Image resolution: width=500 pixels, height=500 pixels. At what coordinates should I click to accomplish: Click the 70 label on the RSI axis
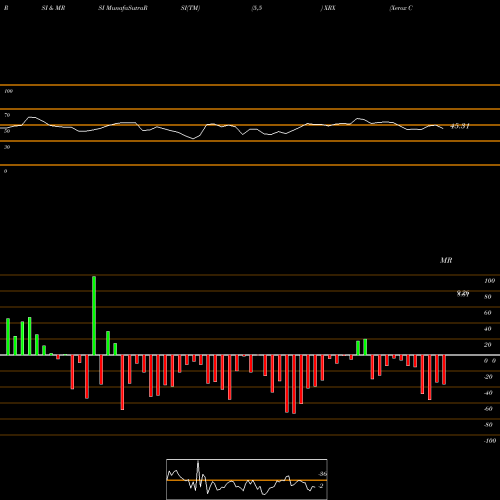[7, 115]
